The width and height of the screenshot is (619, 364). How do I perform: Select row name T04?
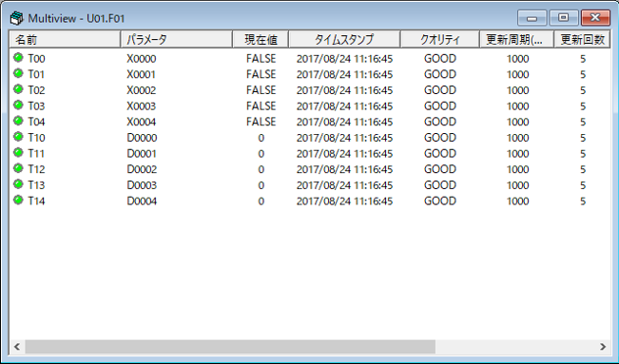36,122
